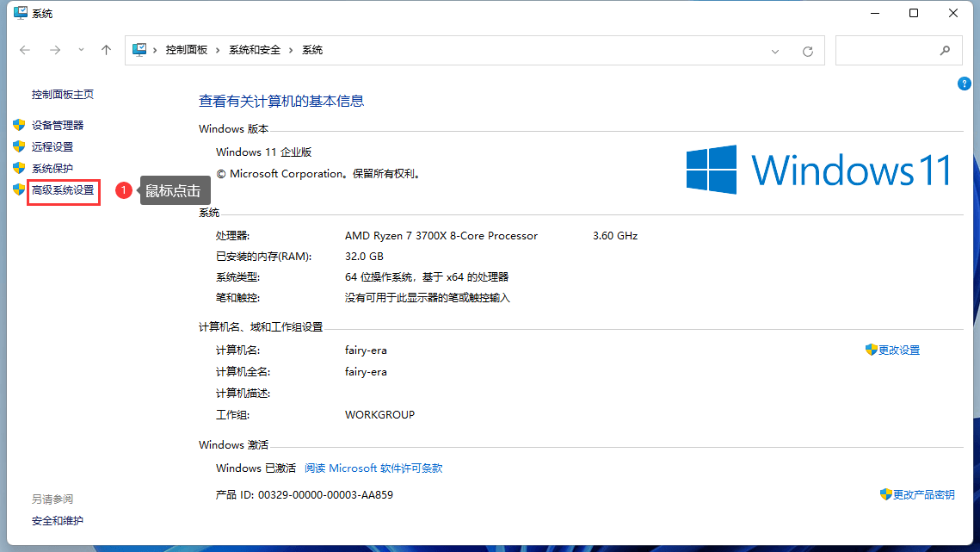Close the 系统 window
Screen dimensions: 980x552
click(953, 13)
